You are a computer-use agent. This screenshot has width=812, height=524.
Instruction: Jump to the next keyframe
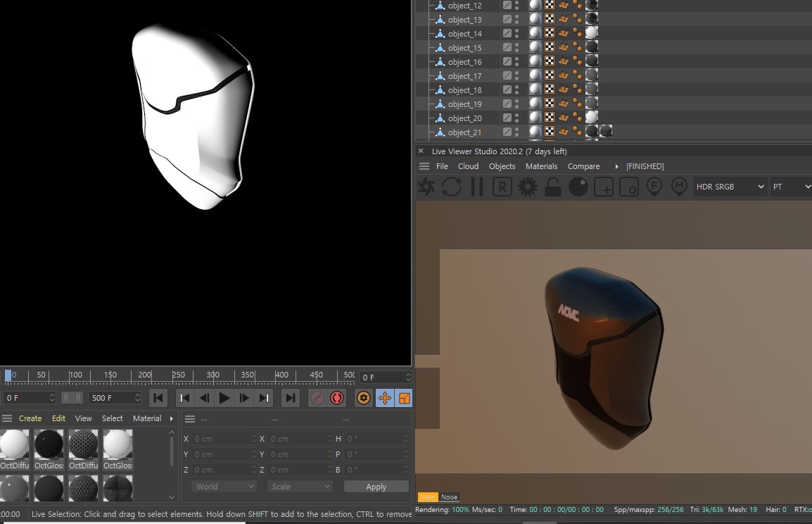[x=264, y=398]
